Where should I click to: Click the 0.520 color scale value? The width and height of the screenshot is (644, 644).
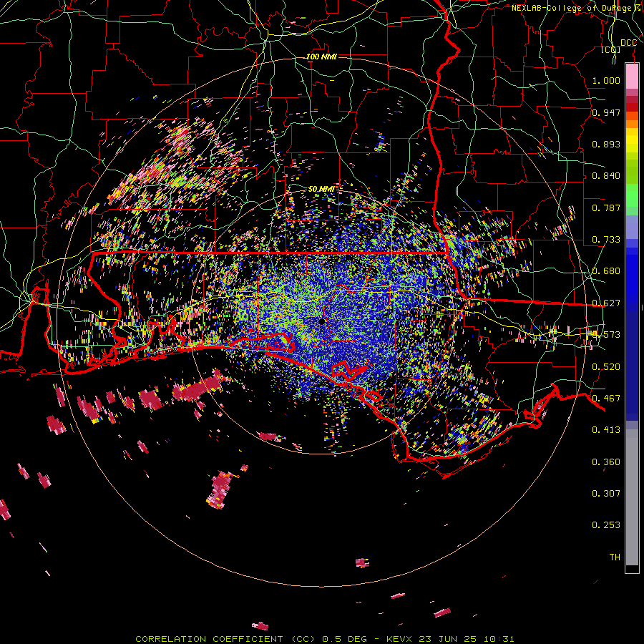click(606, 367)
